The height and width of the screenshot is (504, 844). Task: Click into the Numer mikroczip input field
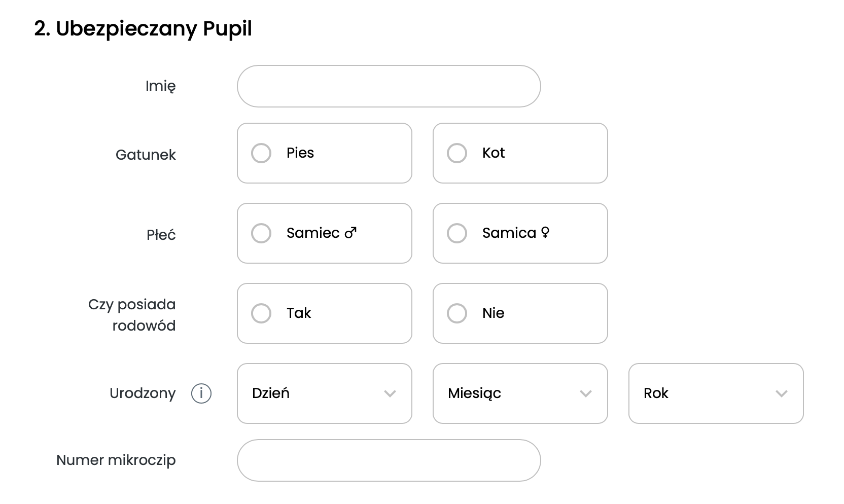click(389, 460)
